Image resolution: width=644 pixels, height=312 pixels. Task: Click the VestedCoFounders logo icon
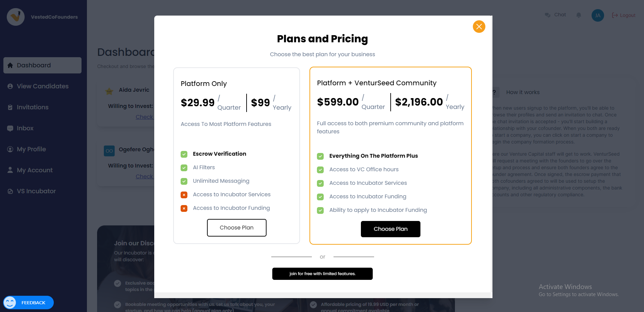(x=16, y=17)
